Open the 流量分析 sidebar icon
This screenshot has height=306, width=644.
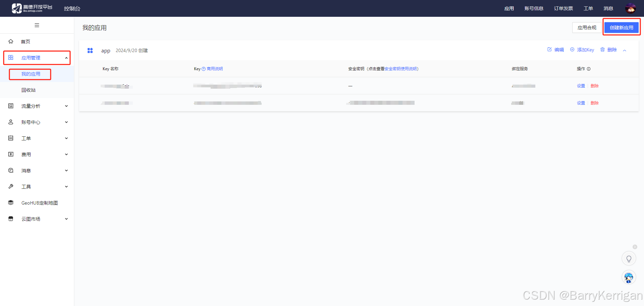10,106
